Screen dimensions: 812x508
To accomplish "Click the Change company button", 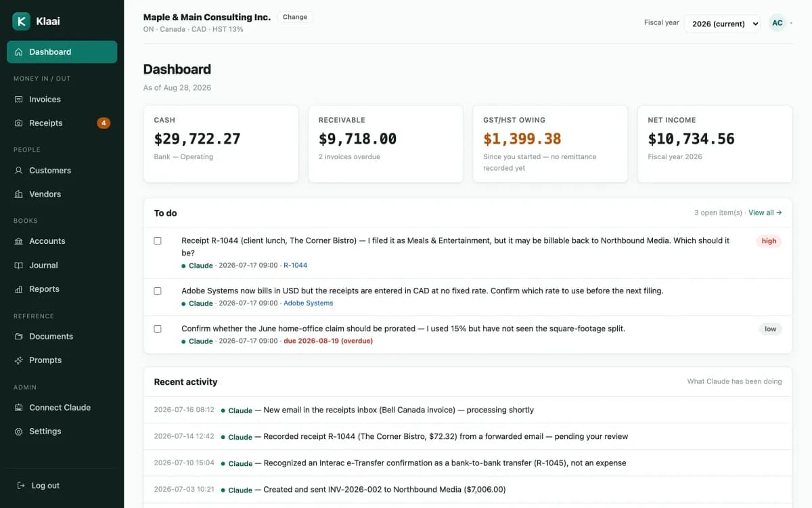I will (x=295, y=17).
